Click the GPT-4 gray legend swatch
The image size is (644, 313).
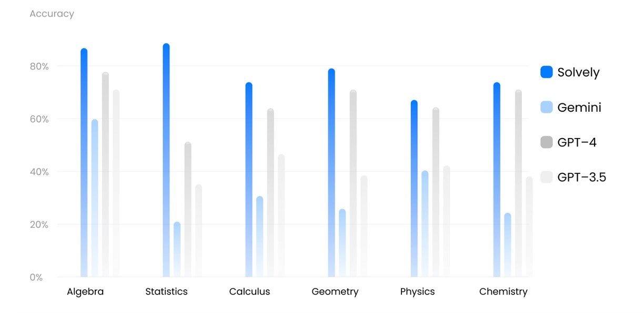(x=547, y=142)
